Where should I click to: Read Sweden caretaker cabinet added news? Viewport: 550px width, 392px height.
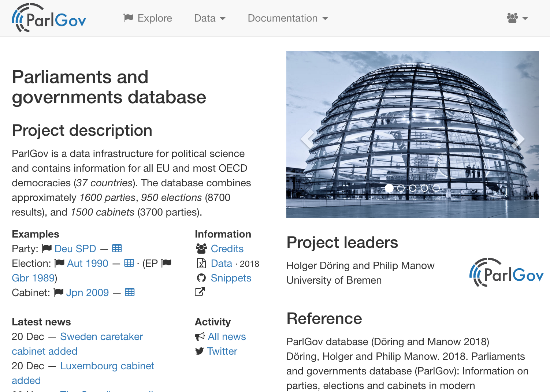point(77,344)
